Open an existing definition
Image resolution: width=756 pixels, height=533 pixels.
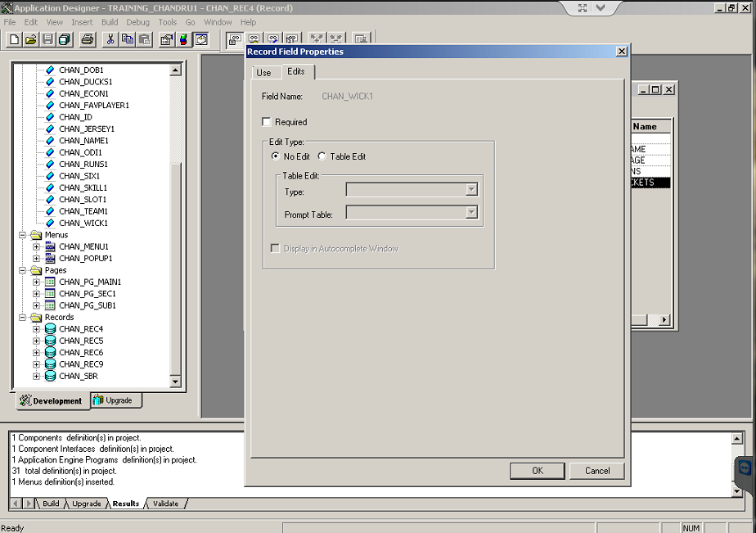click(x=31, y=39)
